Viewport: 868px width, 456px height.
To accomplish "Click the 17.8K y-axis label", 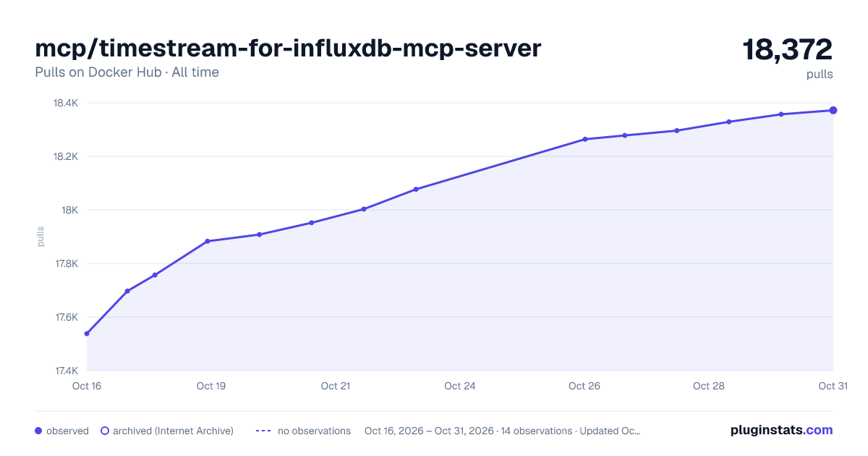I will [66, 263].
